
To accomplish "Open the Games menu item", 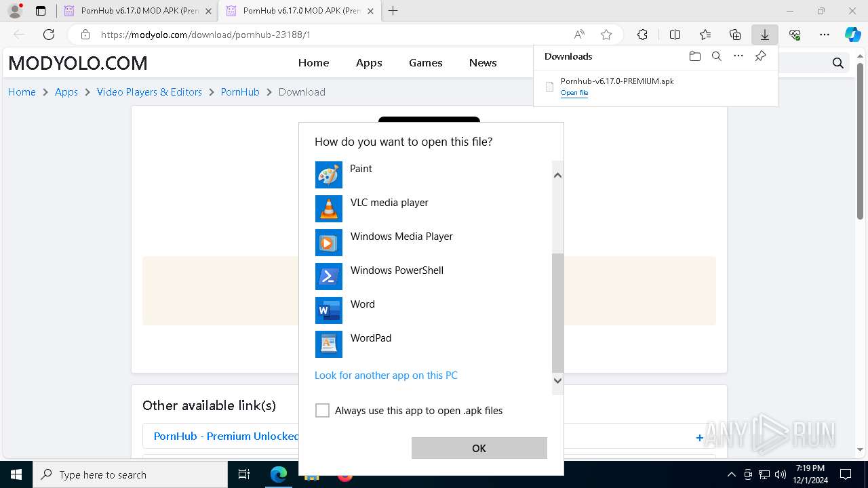I will click(426, 62).
